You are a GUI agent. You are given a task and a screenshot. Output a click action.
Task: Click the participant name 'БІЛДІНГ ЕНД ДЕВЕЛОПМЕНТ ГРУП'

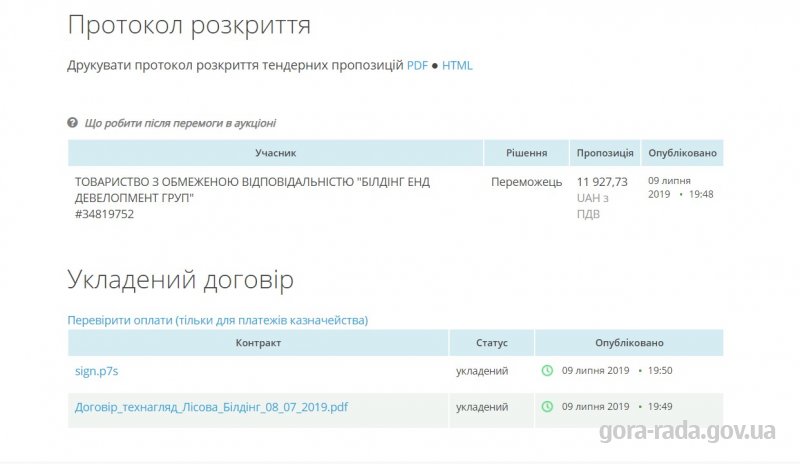point(253,189)
